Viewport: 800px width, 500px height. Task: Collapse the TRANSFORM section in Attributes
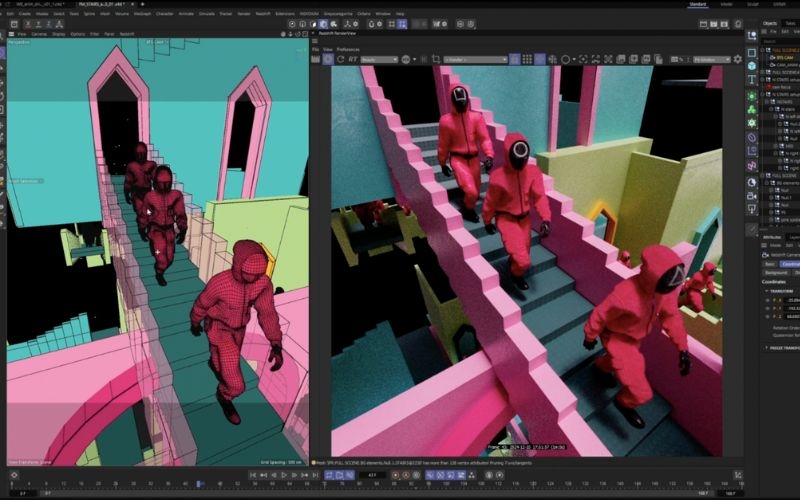click(x=767, y=291)
